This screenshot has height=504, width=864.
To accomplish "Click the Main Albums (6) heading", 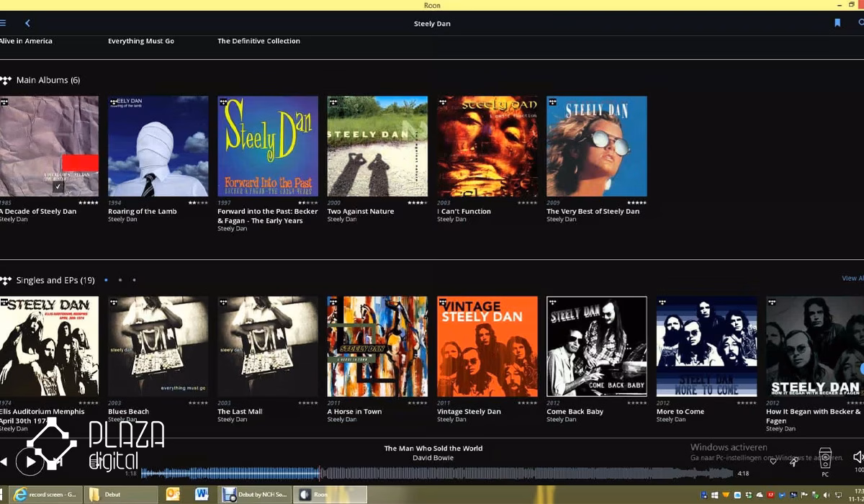I will click(x=48, y=80).
